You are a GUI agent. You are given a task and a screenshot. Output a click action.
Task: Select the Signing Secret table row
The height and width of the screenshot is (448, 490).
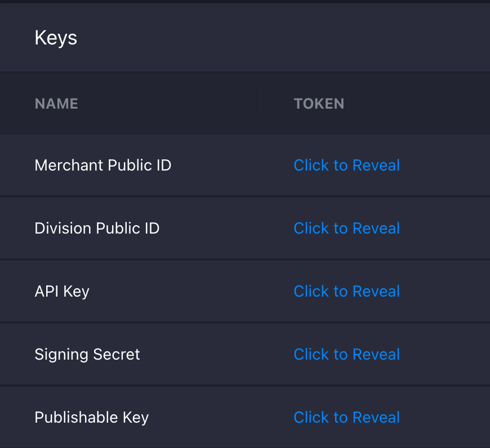point(245,354)
